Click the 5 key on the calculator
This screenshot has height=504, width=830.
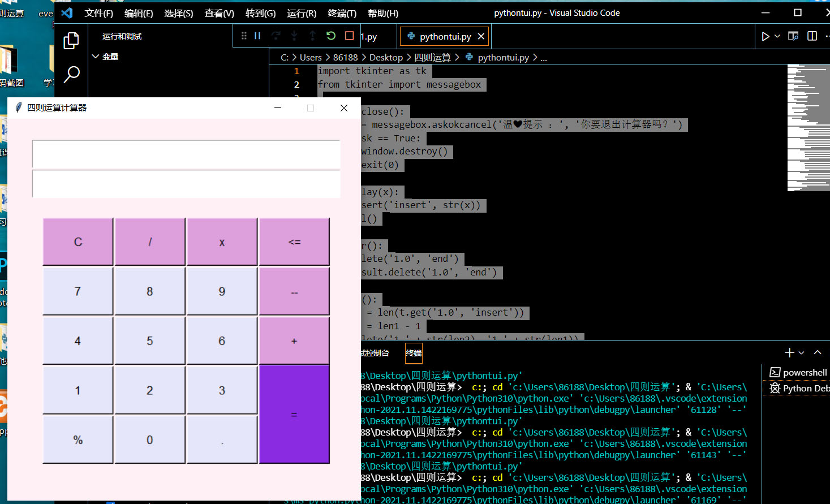click(x=150, y=341)
